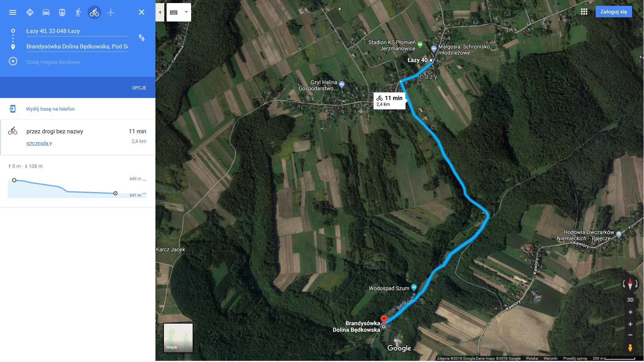Open Google apps grid
The width and height of the screenshot is (644, 362).
[584, 12]
